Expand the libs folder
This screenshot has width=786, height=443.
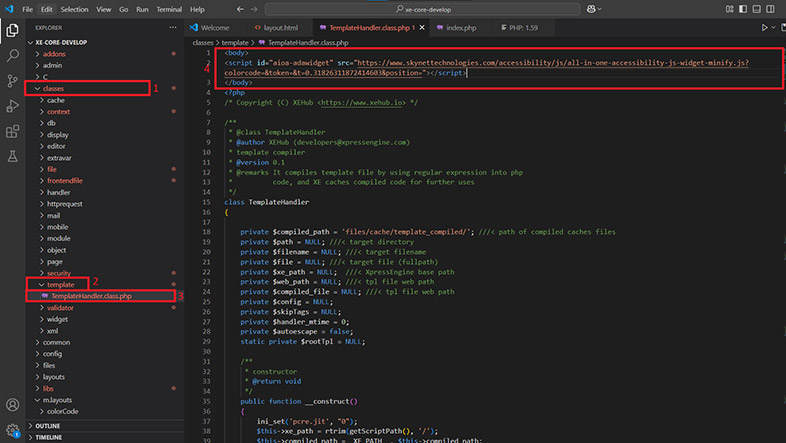48,388
